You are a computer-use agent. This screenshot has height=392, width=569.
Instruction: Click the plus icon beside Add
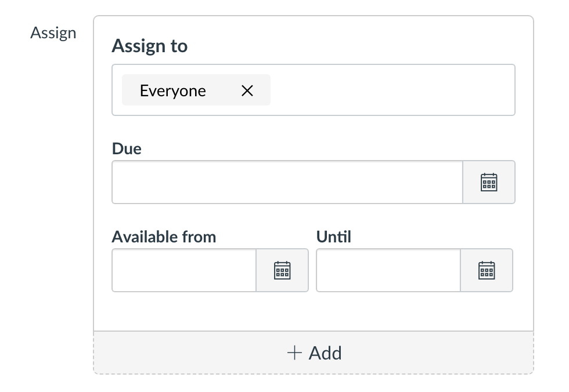click(x=295, y=353)
